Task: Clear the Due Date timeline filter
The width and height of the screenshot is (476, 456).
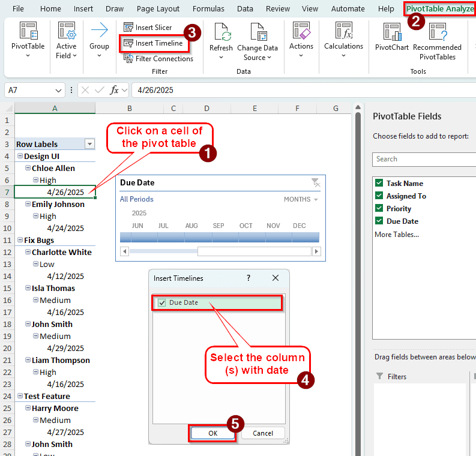Action: (x=315, y=183)
